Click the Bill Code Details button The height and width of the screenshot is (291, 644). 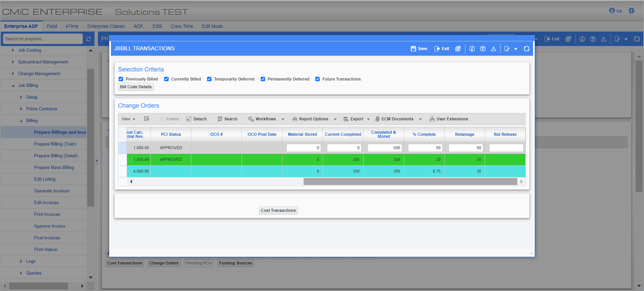[136, 87]
